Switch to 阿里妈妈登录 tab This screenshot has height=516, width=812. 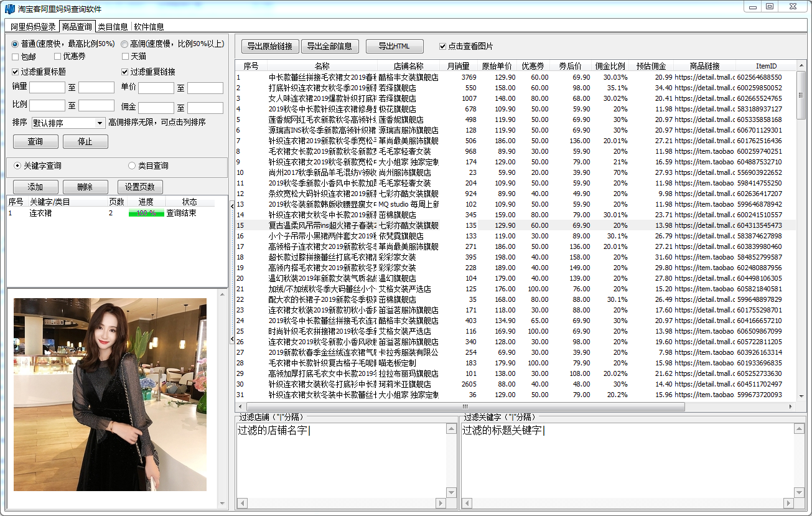[33, 27]
